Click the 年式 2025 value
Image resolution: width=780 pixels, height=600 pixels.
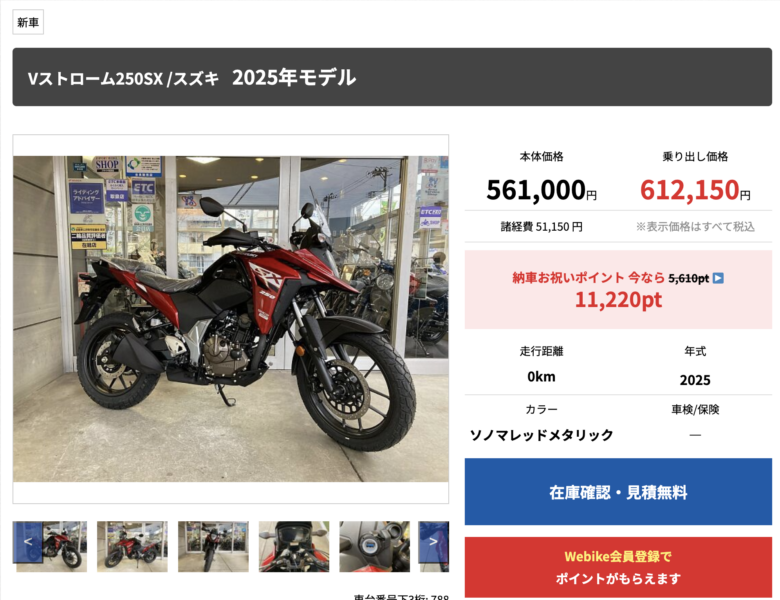[x=695, y=380]
